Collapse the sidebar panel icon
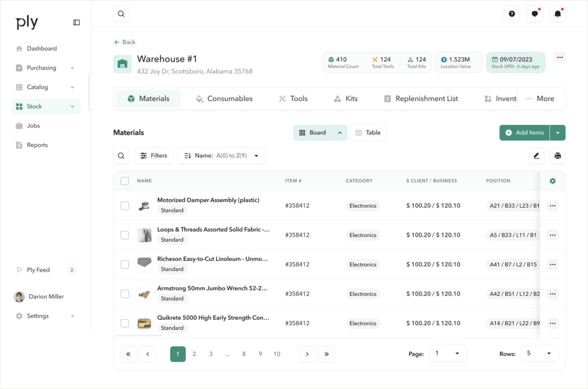The height and width of the screenshot is (389, 588). point(76,22)
